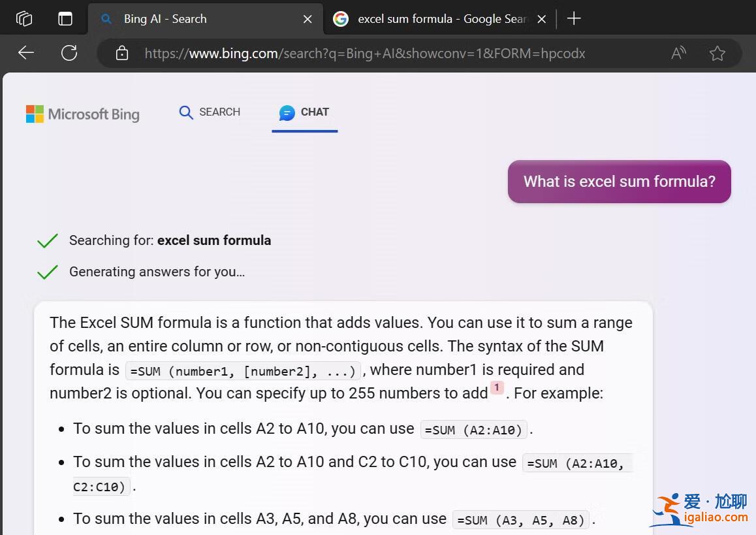Switch to the SEARCH tab
756x535 pixels.
pos(220,112)
